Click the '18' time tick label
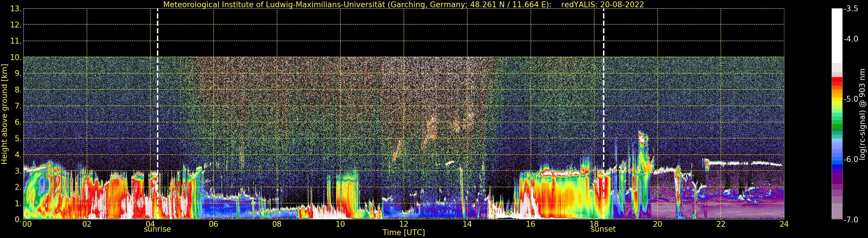 (594, 224)
